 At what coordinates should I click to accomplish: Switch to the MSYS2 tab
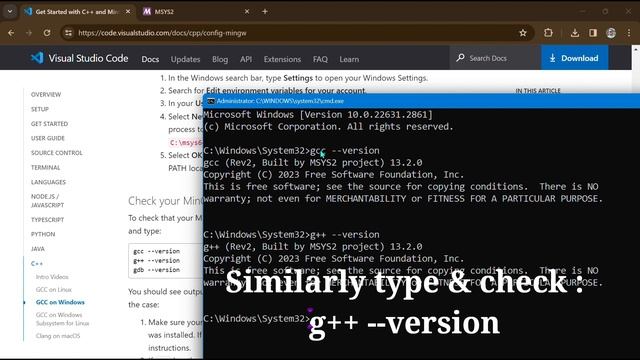pos(196,11)
